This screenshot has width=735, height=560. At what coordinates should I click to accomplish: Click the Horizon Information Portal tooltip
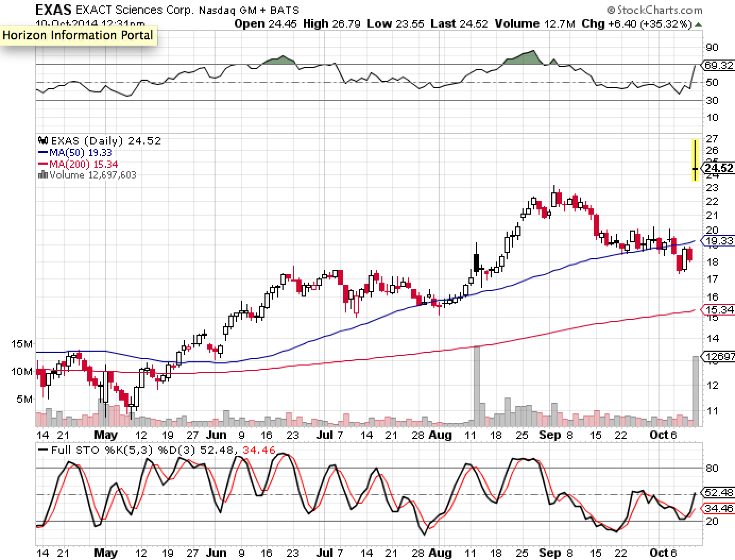click(79, 36)
